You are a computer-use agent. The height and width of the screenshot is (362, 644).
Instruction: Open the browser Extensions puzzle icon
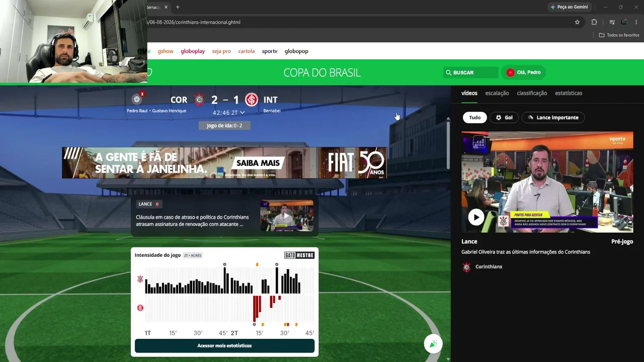tap(594, 22)
